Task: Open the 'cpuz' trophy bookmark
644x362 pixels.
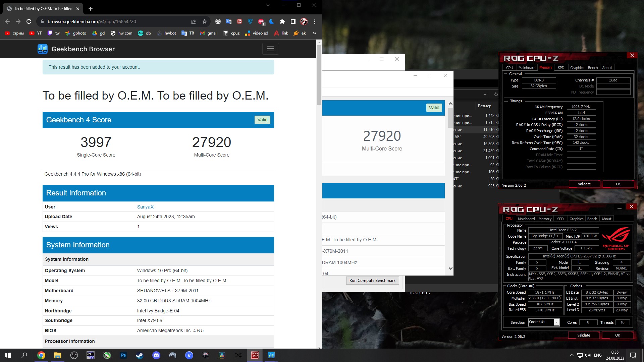Action: [231, 33]
